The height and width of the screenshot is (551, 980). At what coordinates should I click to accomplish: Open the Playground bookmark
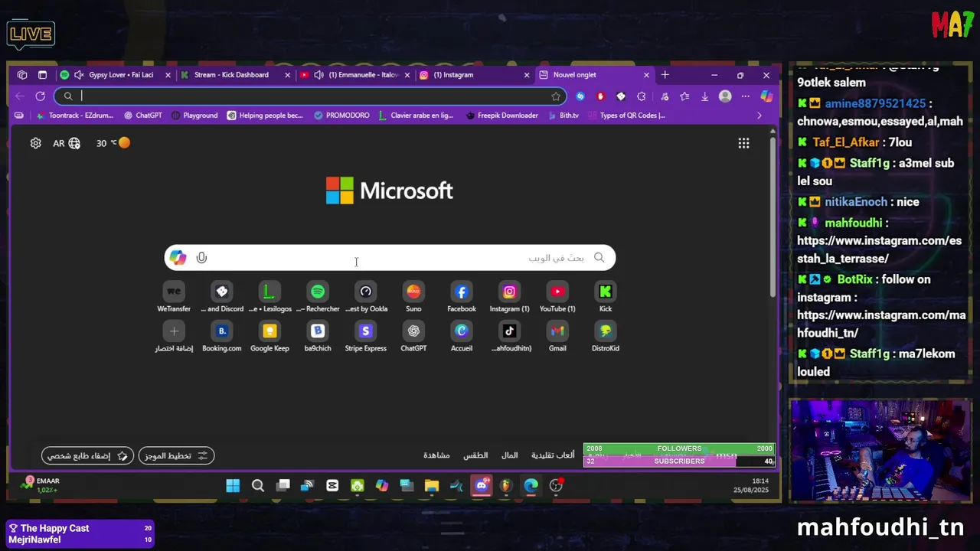point(194,116)
